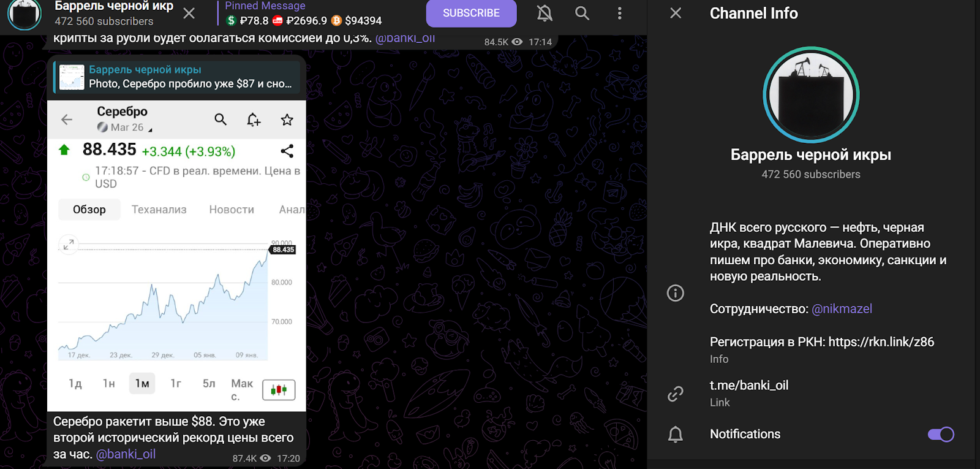
Task: Open the three-dot more options menu
Action: (619, 13)
